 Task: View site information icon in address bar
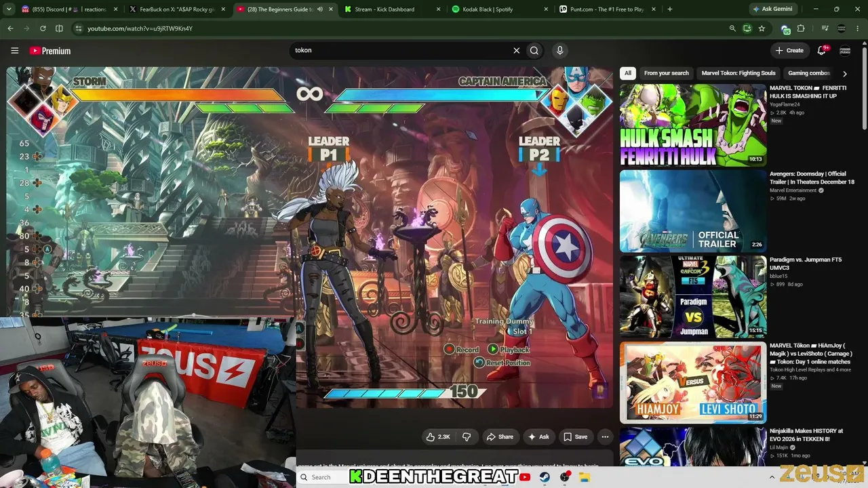[x=79, y=28]
